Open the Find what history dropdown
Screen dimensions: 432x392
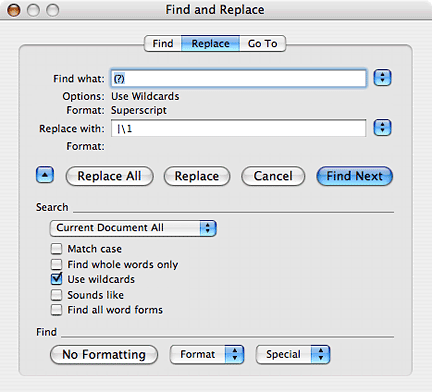[382, 78]
